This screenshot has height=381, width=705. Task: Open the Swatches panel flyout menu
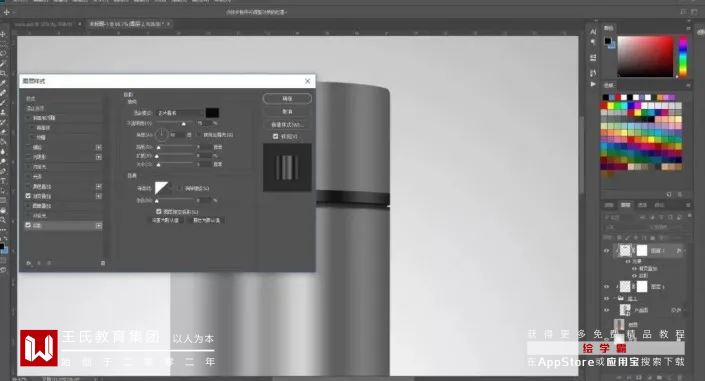click(688, 85)
